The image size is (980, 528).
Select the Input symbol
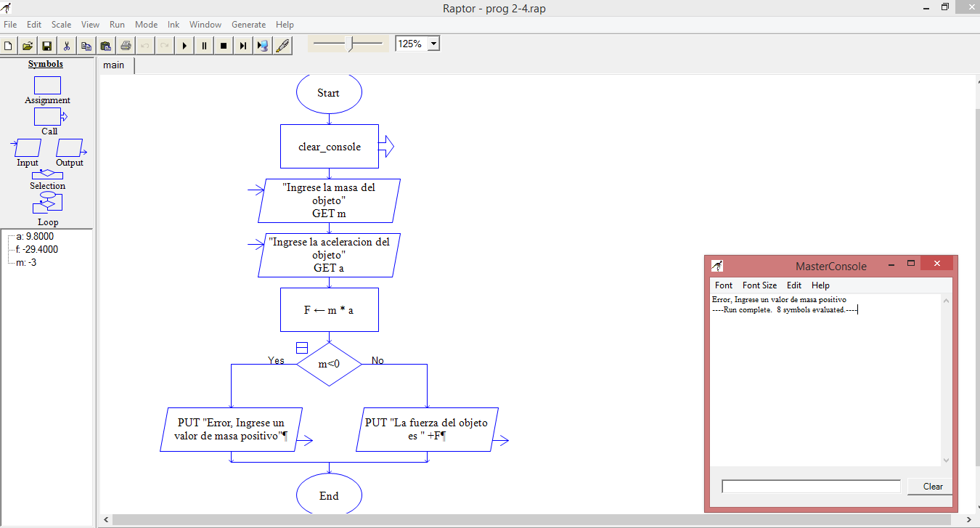point(26,148)
